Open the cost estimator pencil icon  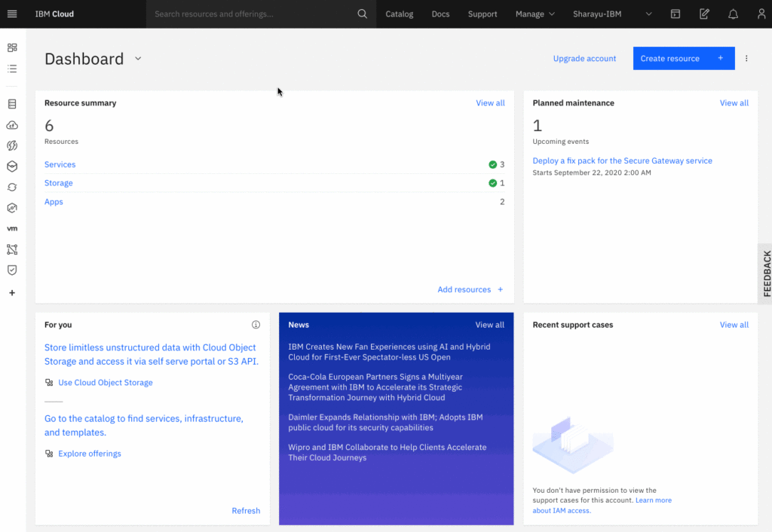pos(705,14)
